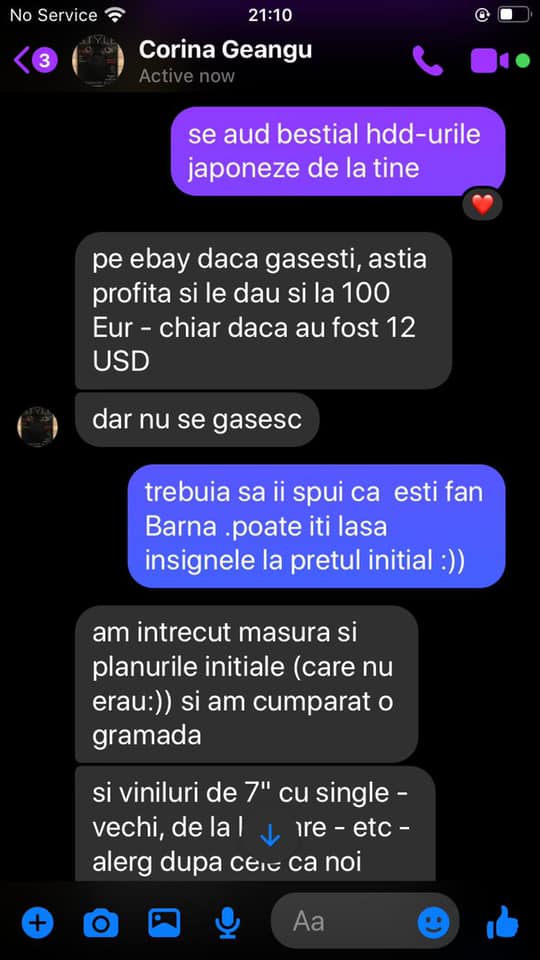Screen dimensions: 540x960
Task: Open the emoji picker in message field
Action: 433,922
